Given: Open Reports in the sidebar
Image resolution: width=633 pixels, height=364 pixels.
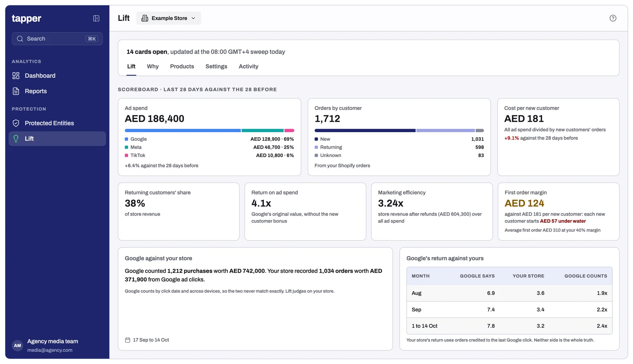Looking at the screenshot, I should point(57,91).
